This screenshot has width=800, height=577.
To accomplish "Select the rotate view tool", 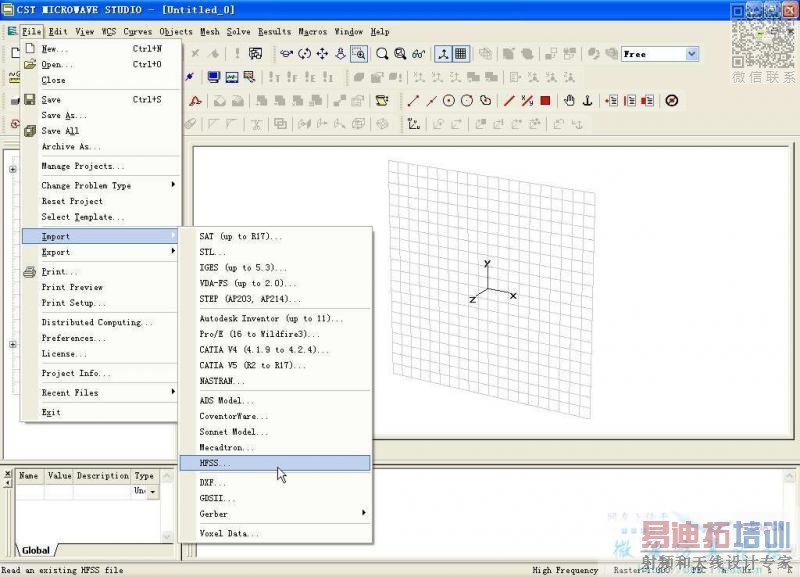I will click(x=305, y=54).
